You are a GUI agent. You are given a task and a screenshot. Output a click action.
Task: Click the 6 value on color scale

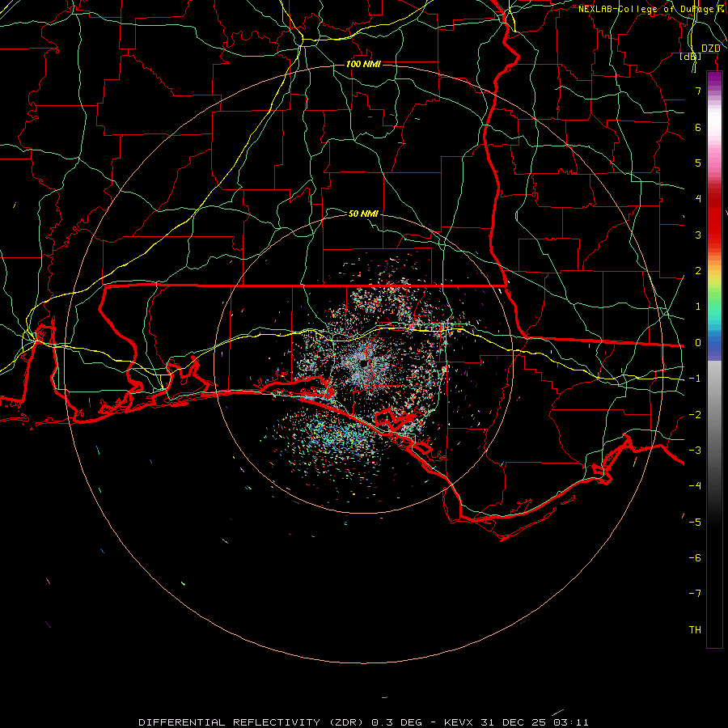[x=698, y=127]
